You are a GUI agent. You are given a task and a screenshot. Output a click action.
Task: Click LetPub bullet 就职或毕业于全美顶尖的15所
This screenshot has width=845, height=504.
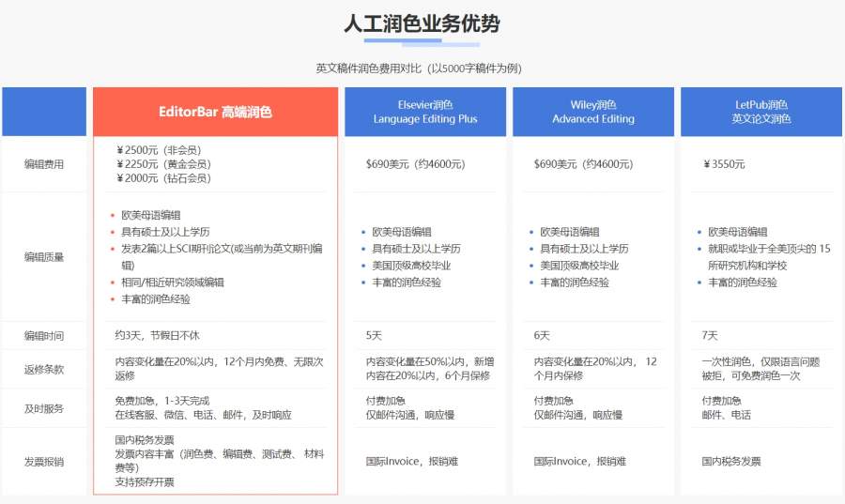pos(769,257)
